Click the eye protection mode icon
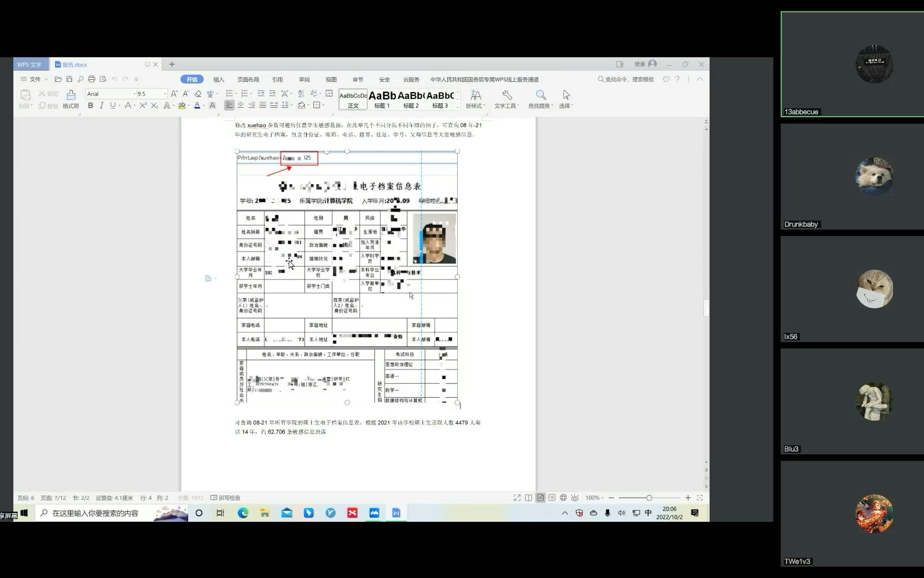The image size is (924, 578). (x=575, y=498)
